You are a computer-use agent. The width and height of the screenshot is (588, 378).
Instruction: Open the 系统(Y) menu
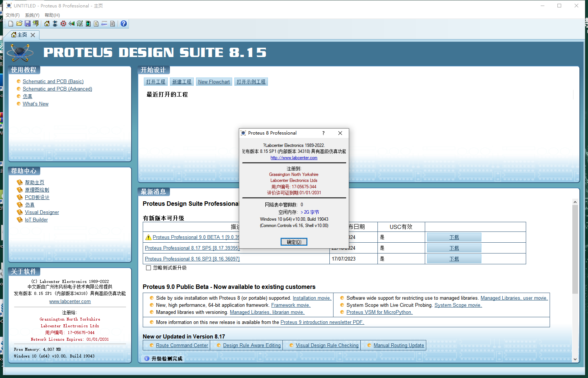click(x=32, y=15)
